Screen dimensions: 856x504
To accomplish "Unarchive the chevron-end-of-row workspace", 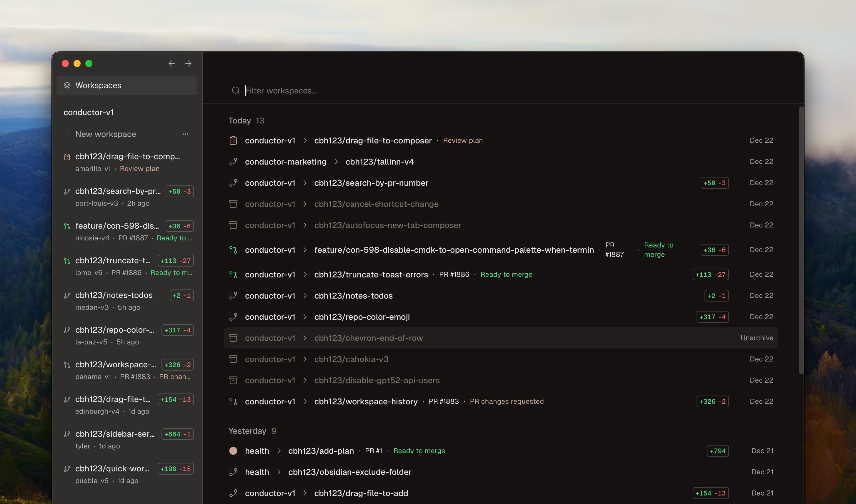I will pos(757,338).
